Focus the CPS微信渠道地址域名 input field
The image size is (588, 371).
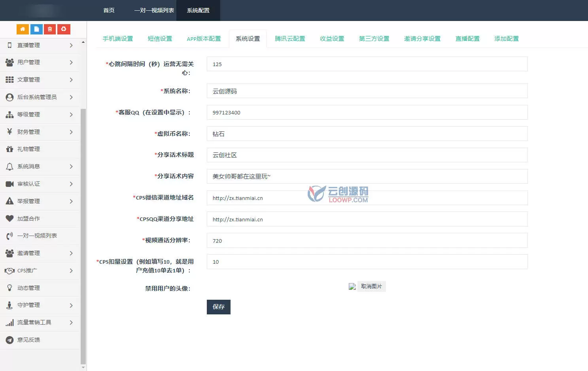[367, 198]
